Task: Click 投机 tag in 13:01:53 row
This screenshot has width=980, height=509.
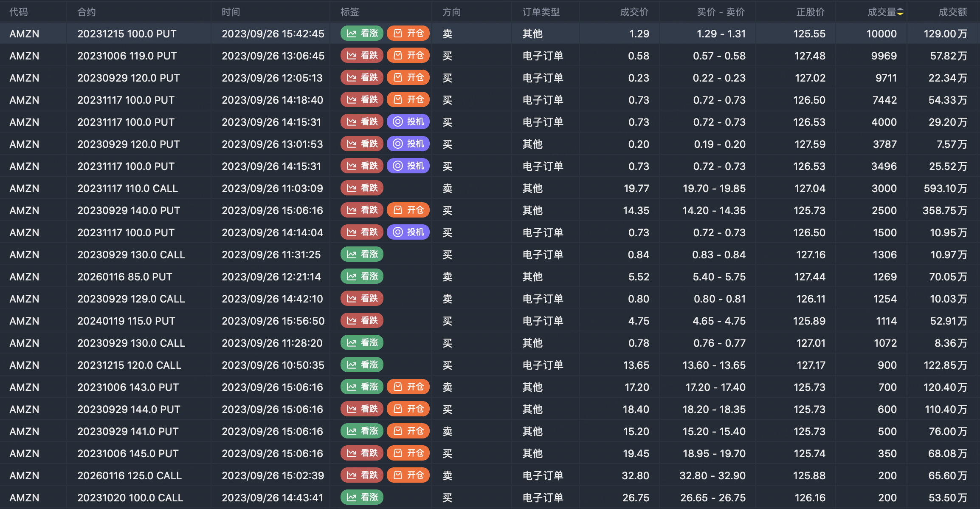Action: (x=408, y=144)
